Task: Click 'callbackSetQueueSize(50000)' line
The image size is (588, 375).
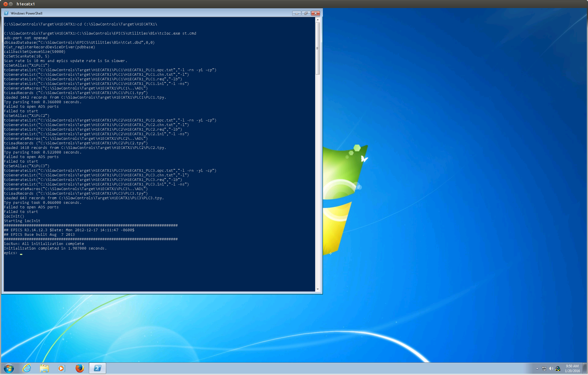Action: coord(35,52)
